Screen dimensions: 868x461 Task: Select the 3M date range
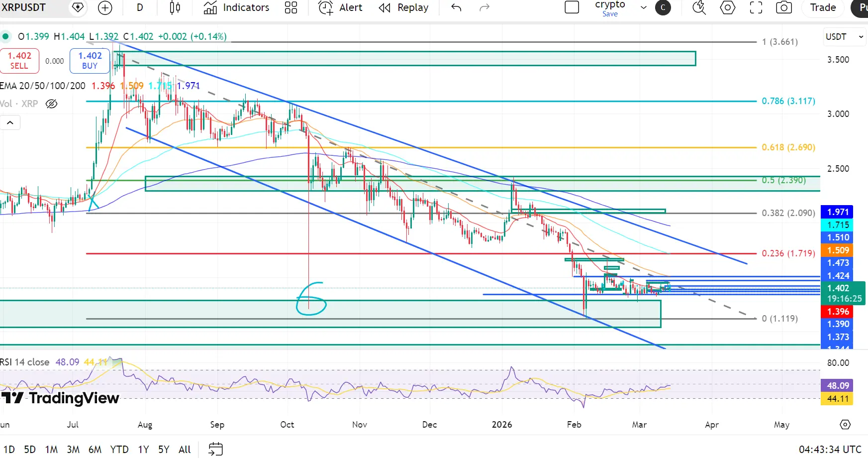(x=73, y=450)
